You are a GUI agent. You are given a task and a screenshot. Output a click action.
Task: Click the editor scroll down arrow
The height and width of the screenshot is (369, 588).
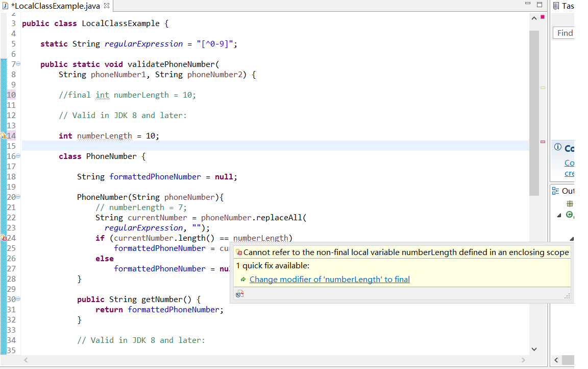click(534, 349)
